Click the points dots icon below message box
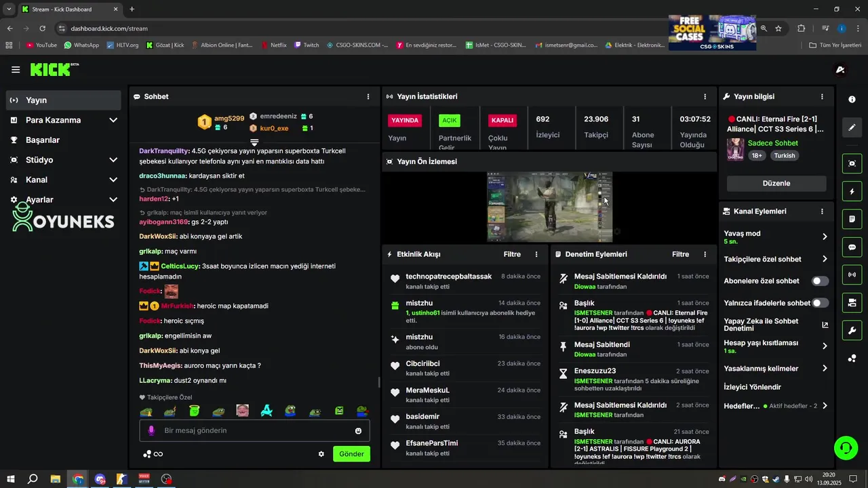This screenshot has height=488, width=868. 147,454
